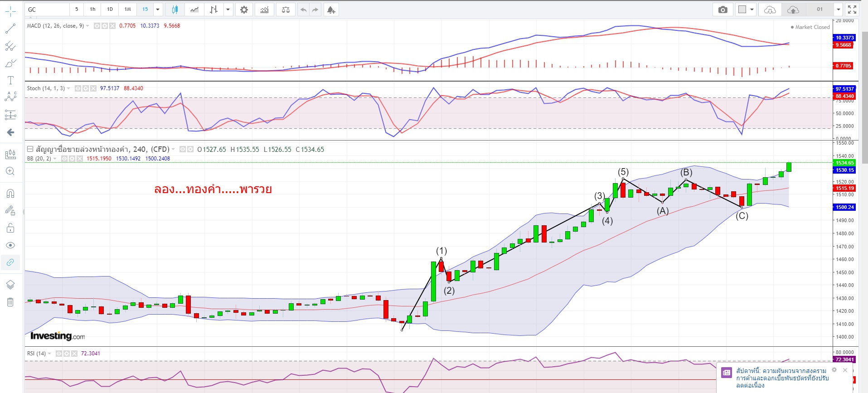
Task: Open the time interval dropdown arrow
Action: point(158,10)
